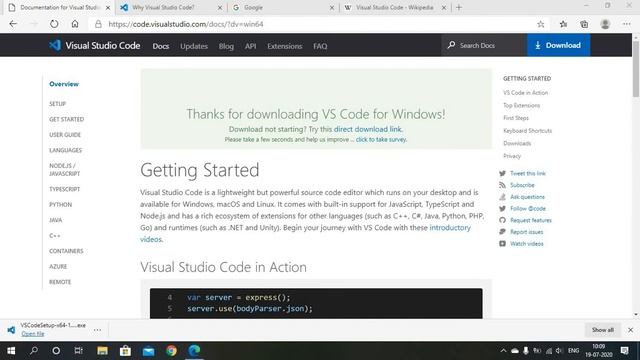Click Ask questions link
Viewport: 640px width, 360px height.
pos(527,197)
